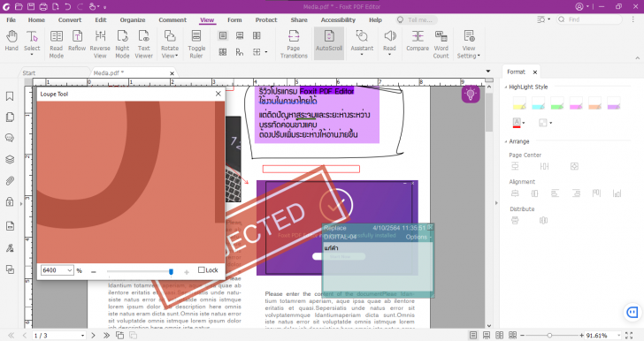The height and width of the screenshot is (341, 644).
Task: Select single page view in status bar
Action: coord(473,335)
